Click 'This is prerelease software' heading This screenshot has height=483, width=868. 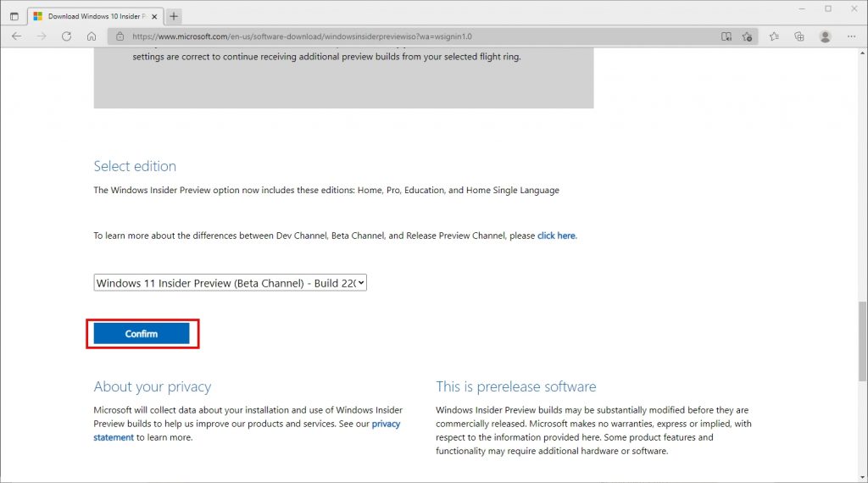point(516,386)
